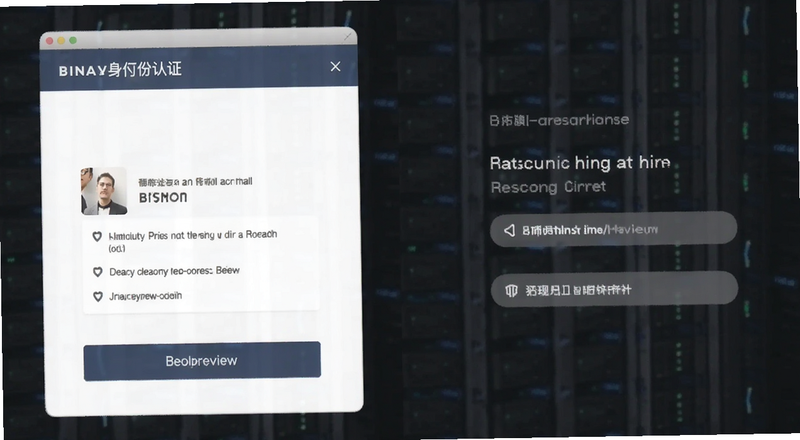This screenshot has width=800, height=440.
Task: Click the yellow window minimize dot
Action: [61, 40]
